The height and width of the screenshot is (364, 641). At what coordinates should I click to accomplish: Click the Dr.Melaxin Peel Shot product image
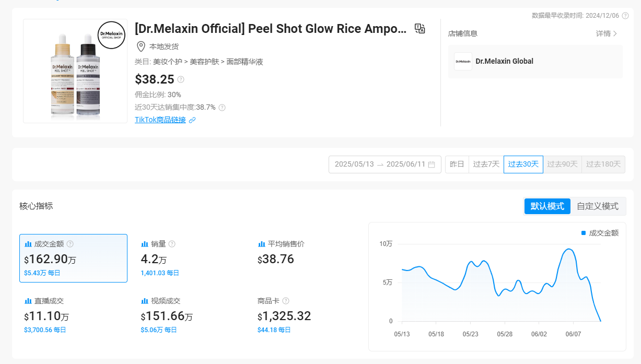(75, 72)
